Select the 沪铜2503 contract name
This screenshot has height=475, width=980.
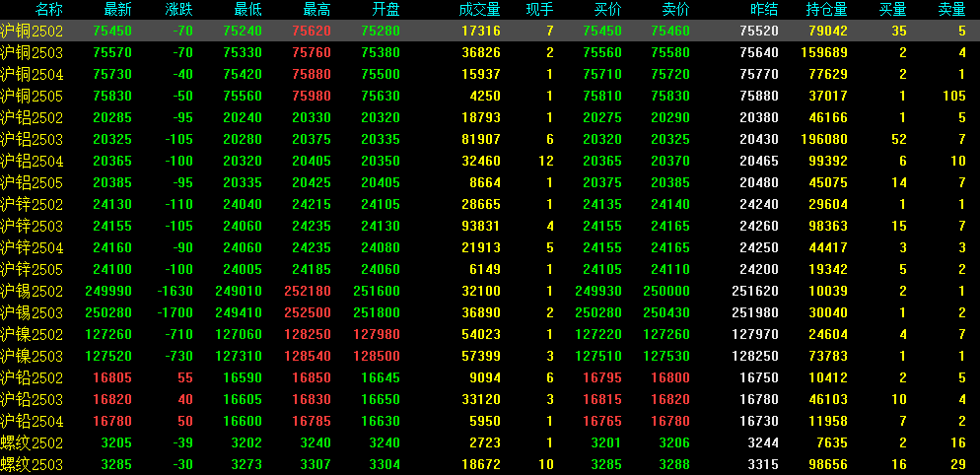pos(32,53)
